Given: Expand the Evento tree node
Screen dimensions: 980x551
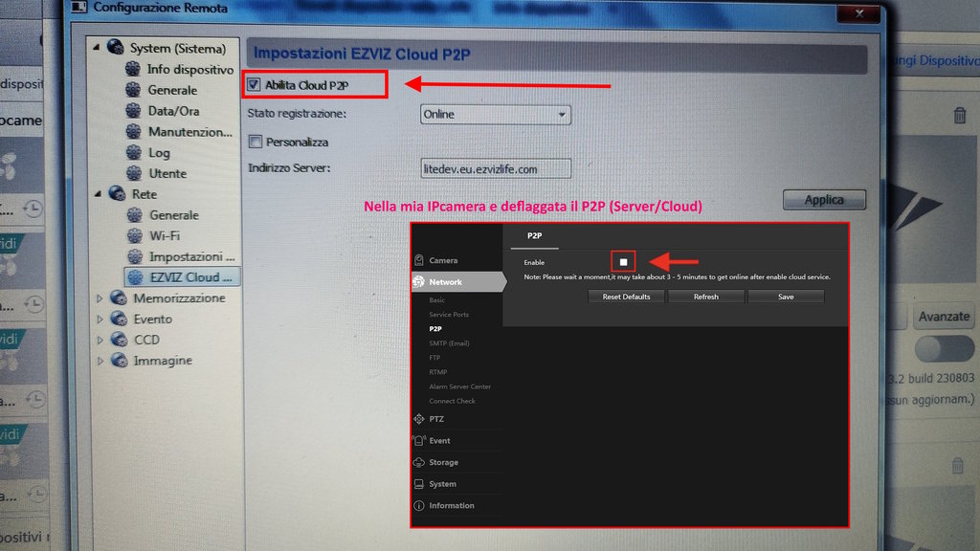Looking at the screenshot, I should pyautogui.click(x=100, y=320).
